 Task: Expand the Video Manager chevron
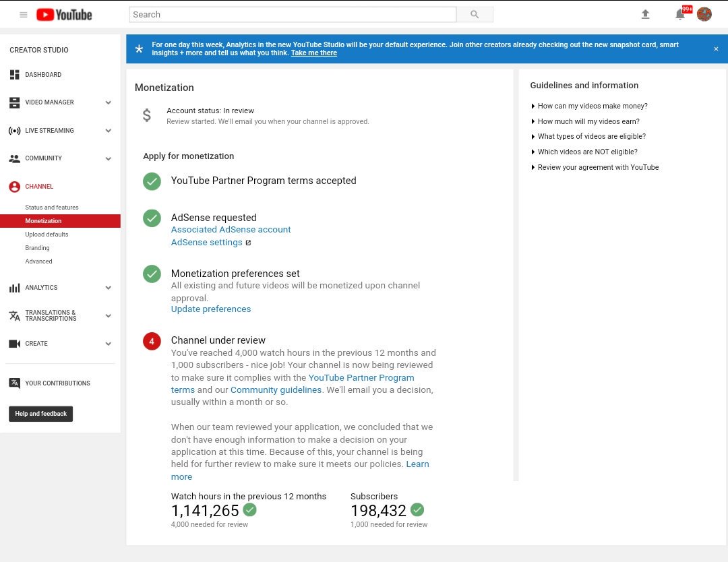[x=108, y=102]
